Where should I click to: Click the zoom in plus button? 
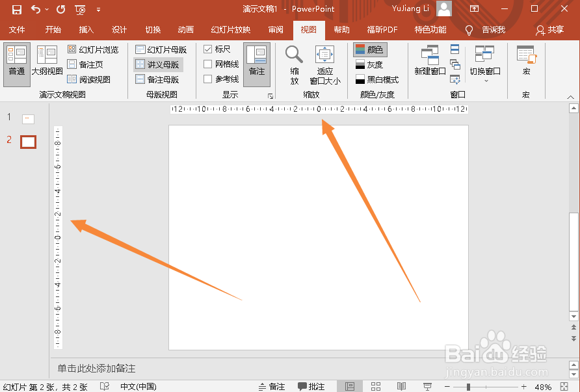(523, 386)
